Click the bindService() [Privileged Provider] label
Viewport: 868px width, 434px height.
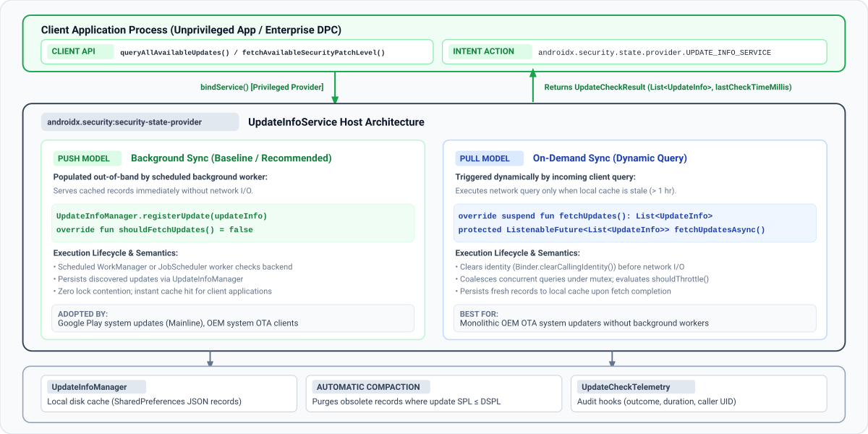pos(262,87)
